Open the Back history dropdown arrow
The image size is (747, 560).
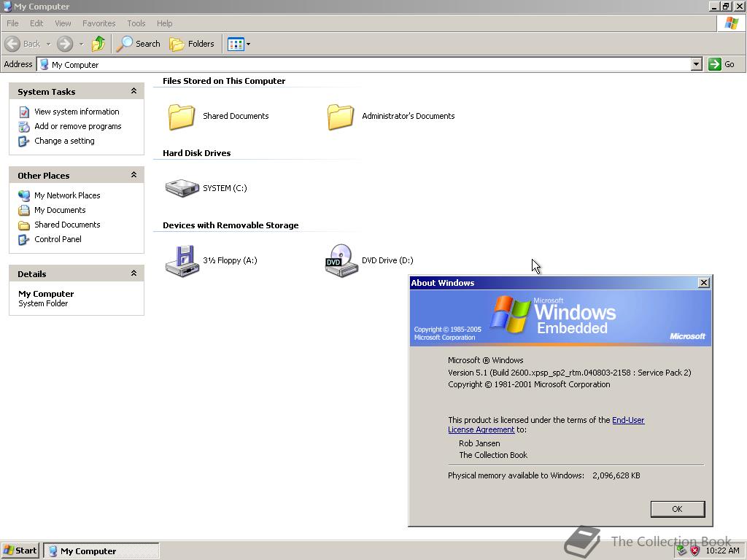[48, 44]
